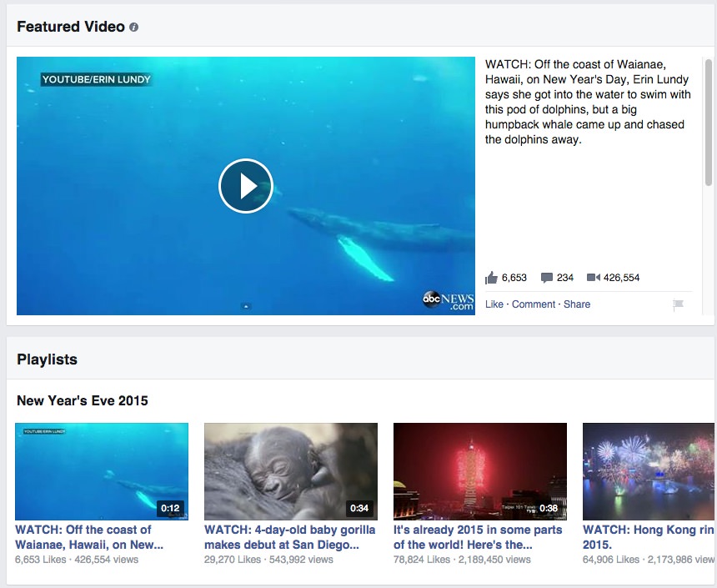Open the whale video playlist thumbnail
This screenshot has height=588, width=717.
coord(102,471)
